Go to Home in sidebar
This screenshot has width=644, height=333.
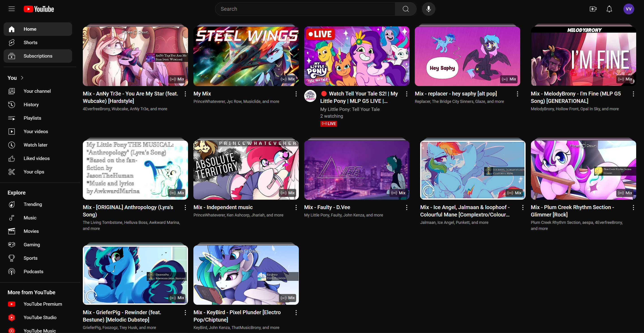(x=38, y=29)
